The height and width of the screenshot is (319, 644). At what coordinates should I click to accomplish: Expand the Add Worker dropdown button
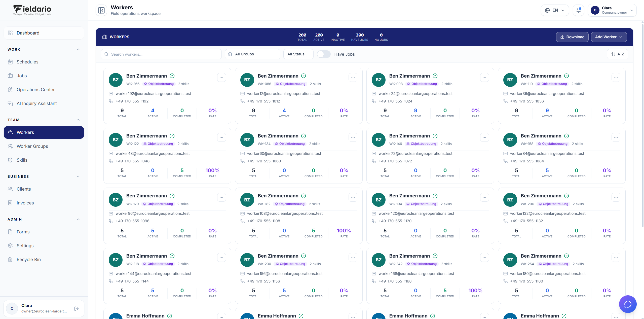[x=609, y=37]
